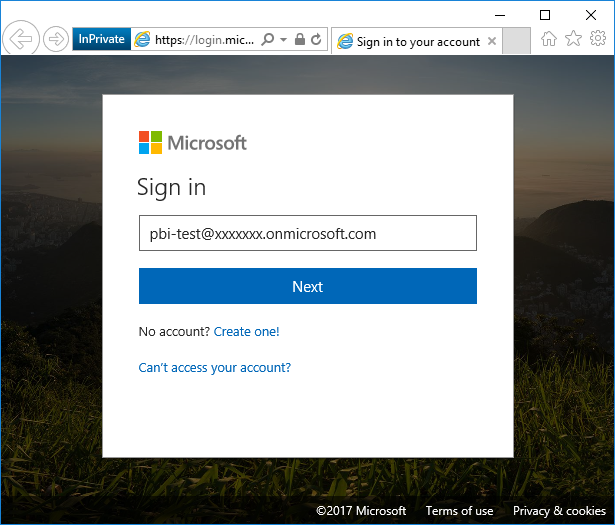Click the Internet Explorer icon in address bar

(x=142, y=39)
